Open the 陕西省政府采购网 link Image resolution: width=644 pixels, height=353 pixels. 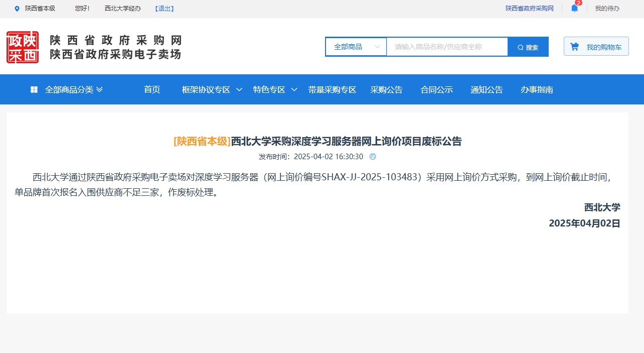(x=529, y=9)
